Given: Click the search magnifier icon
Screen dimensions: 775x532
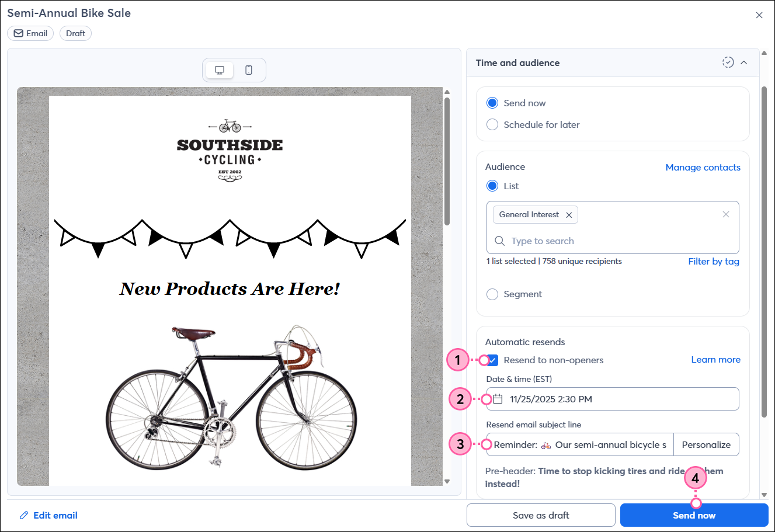Looking at the screenshot, I should [x=499, y=241].
